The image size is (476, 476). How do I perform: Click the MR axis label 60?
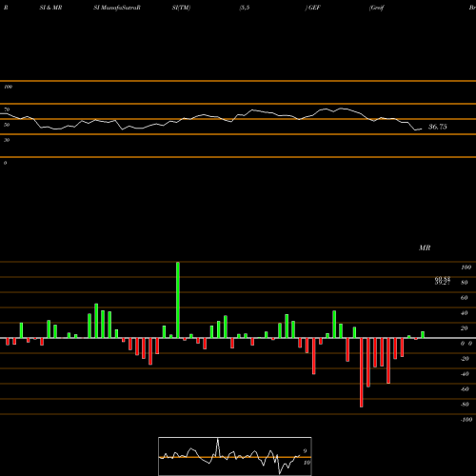click(465, 298)
